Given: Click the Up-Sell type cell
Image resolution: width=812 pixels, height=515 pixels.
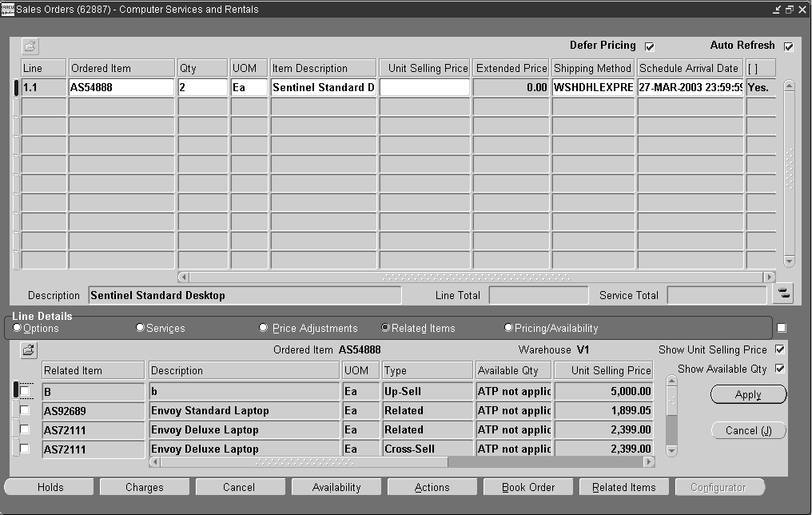Looking at the screenshot, I should 428,392.
